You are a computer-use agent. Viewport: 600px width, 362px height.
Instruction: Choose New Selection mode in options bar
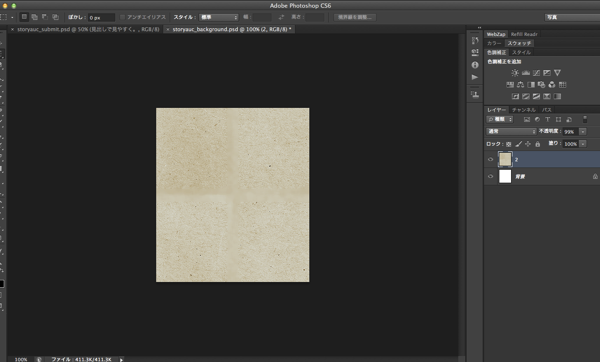(x=24, y=17)
